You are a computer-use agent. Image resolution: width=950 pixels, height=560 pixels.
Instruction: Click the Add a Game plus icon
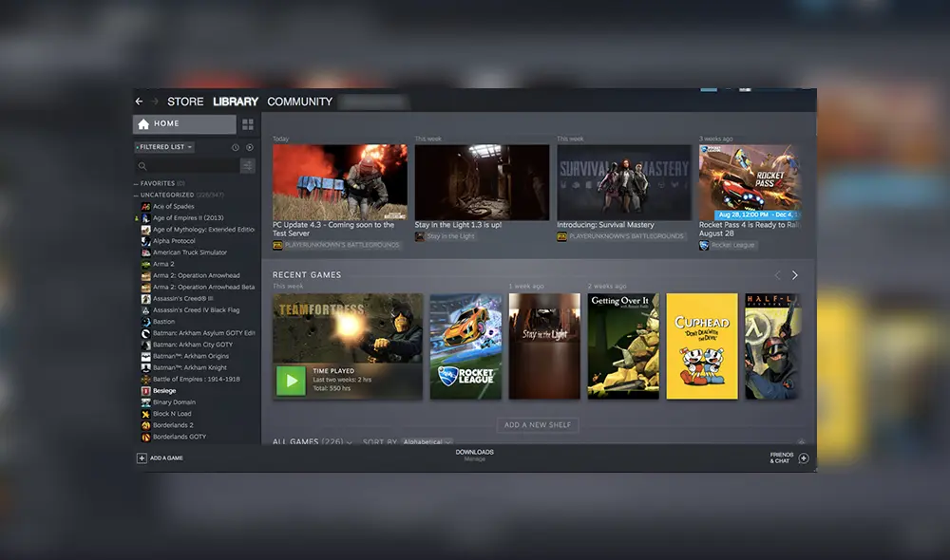click(140, 457)
